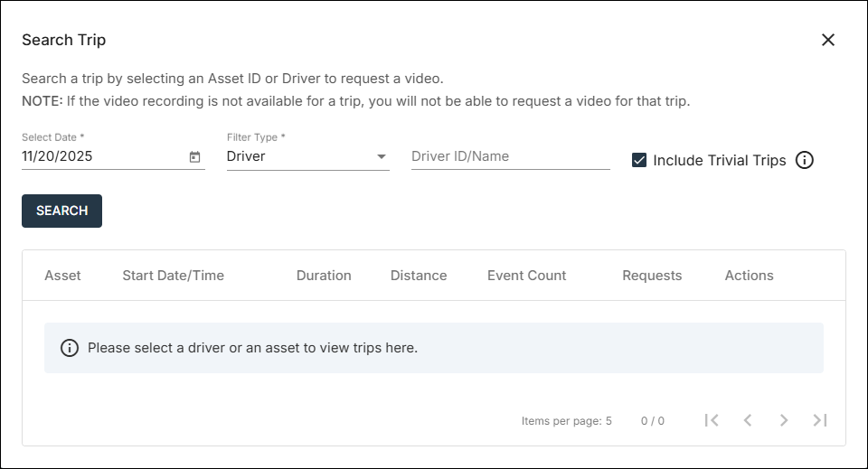
Task: Click the Distance column header
Action: (419, 276)
